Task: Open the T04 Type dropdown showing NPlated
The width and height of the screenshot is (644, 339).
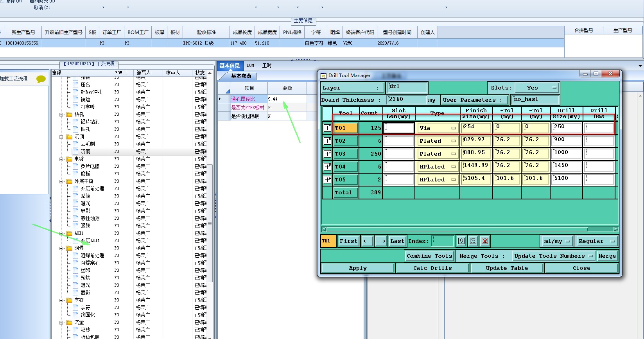Action: (x=437, y=167)
